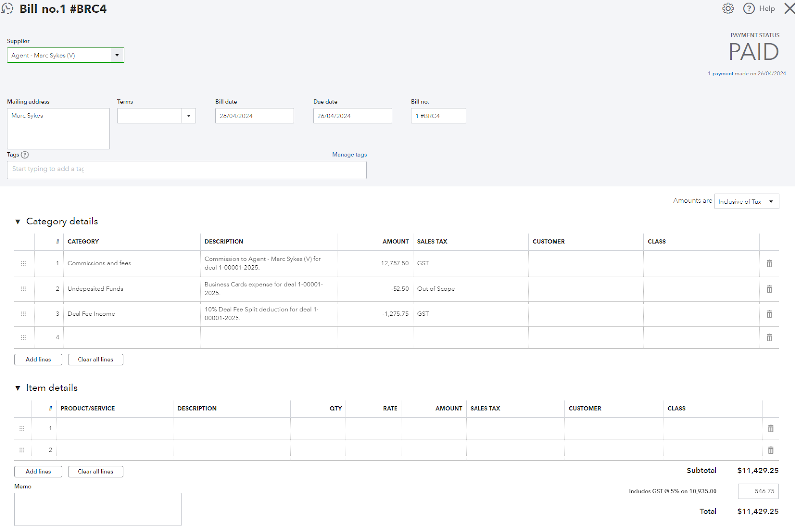The height and width of the screenshot is (532, 795).
Task: Delete the Deal Fee Income line
Action: (769, 314)
